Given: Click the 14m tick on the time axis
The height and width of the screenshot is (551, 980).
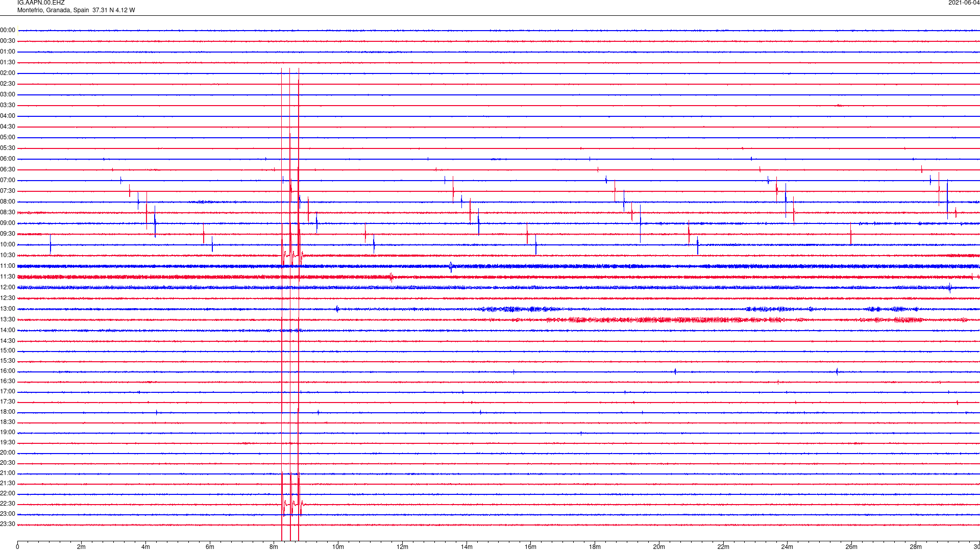Looking at the screenshot, I should [x=467, y=547].
